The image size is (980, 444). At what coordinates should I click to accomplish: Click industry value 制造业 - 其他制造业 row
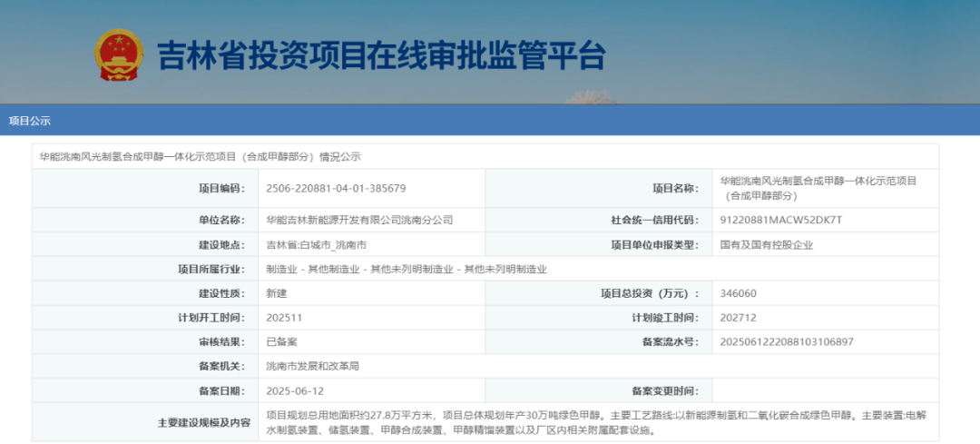pyautogui.click(x=407, y=270)
